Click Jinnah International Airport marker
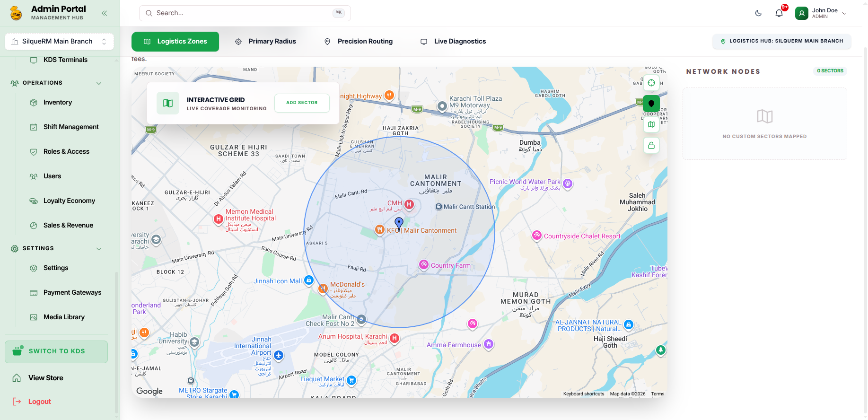 (x=279, y=355)
